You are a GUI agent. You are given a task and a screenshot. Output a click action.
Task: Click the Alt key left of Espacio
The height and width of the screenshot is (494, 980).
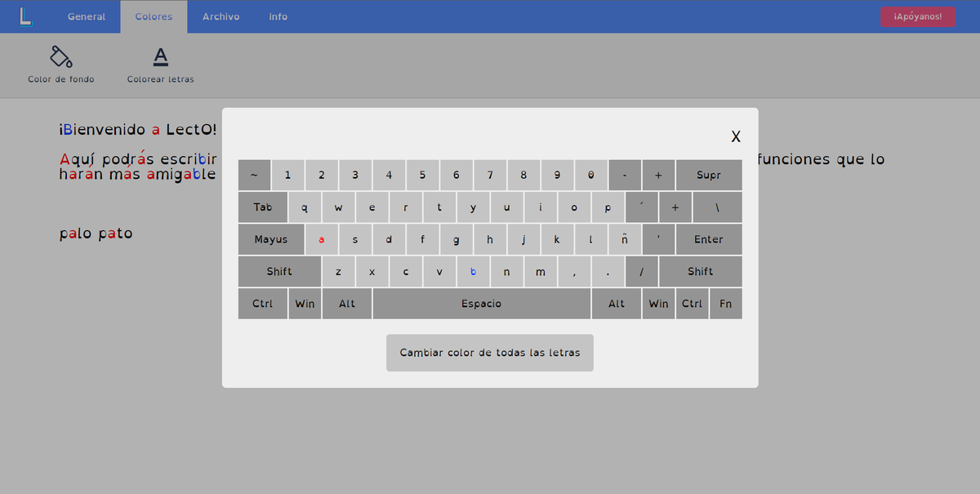[347, 304]
